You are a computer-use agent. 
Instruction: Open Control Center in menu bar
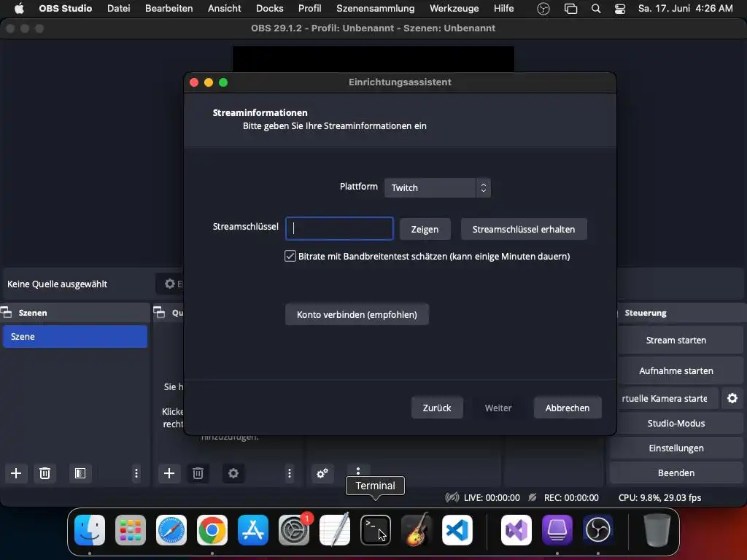point(620,9)
